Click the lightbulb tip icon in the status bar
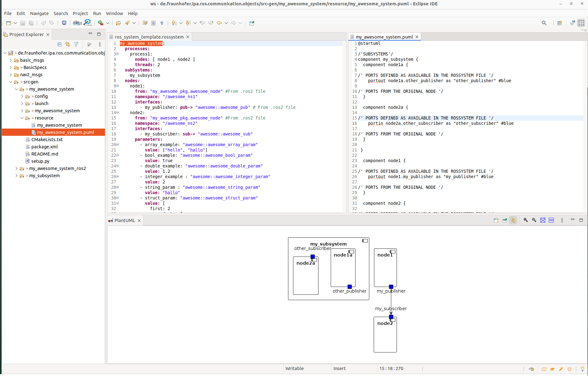588x376 pixels. [582, 369]
